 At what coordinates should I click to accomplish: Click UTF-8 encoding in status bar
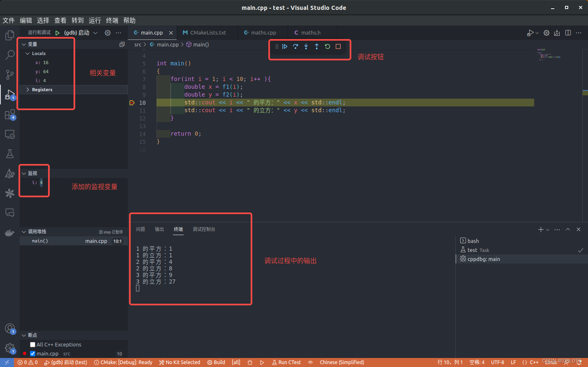498,362
